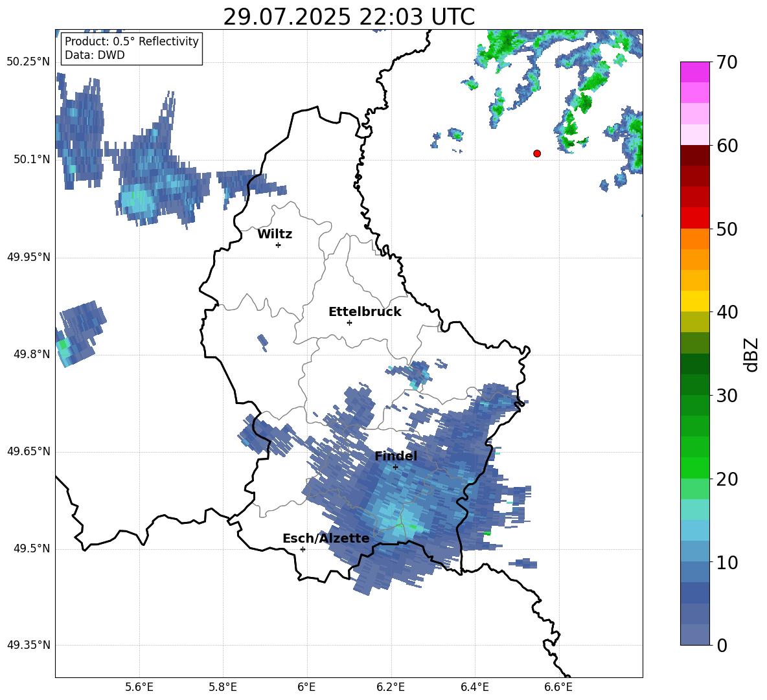Click the 30 tick label on colorbar
Screen dimensions: 767x700
click(x=727, y=396)
